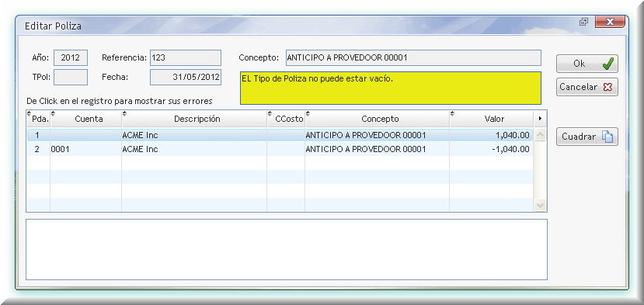Click the empty errors text area at bottom

pyautogui.click(x=287, y=249)
